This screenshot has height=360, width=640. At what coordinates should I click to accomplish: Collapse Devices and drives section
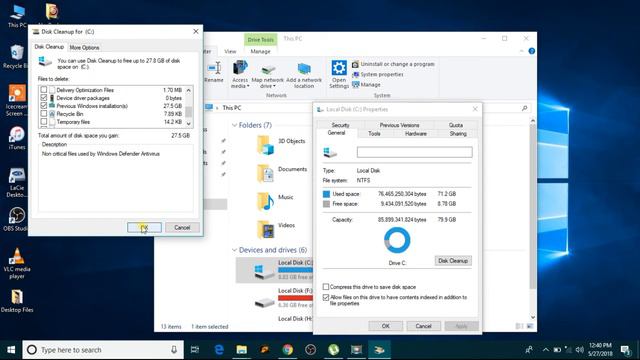point(235,250)
